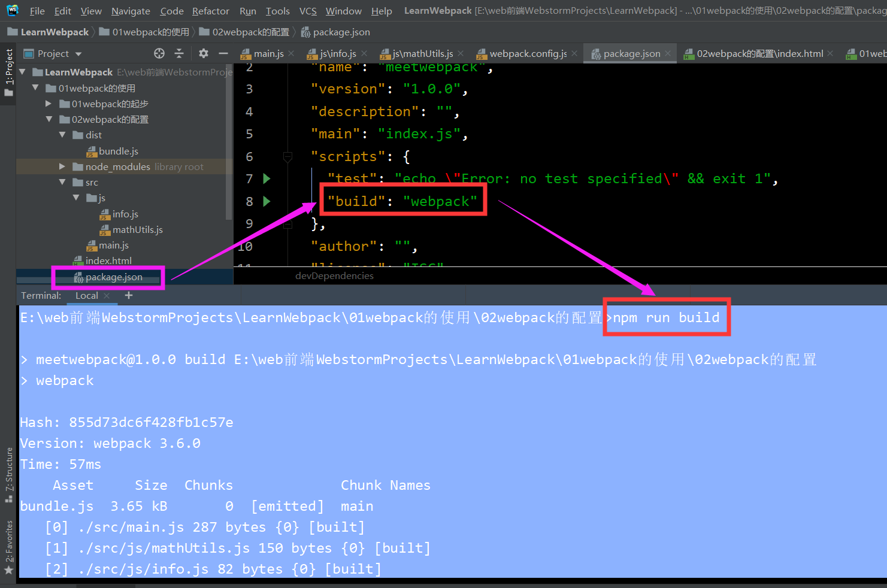Run the test script via gutter arrow
This screenshot has width=887, height=588.
pos(267,178)
